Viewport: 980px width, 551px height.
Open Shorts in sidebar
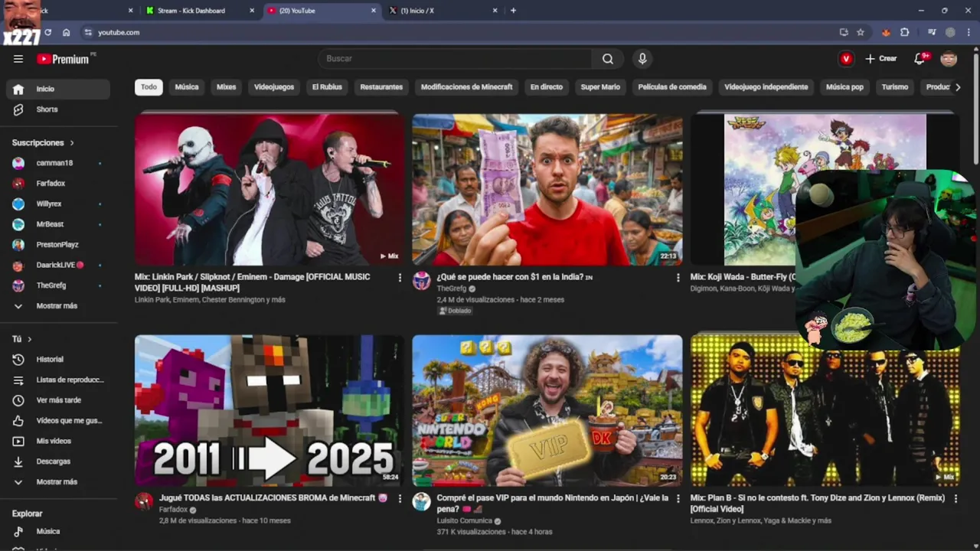click(x=58, y=109)
